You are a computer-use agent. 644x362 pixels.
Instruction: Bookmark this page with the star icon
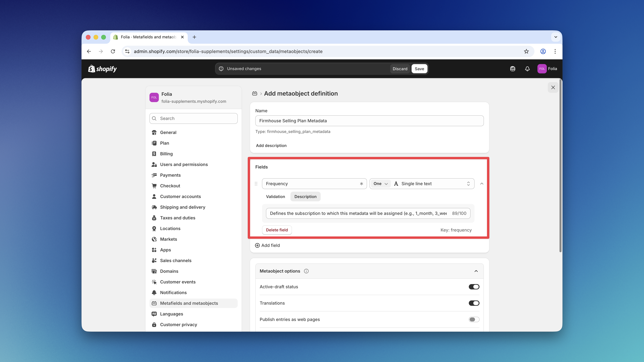tap(526, 51)
